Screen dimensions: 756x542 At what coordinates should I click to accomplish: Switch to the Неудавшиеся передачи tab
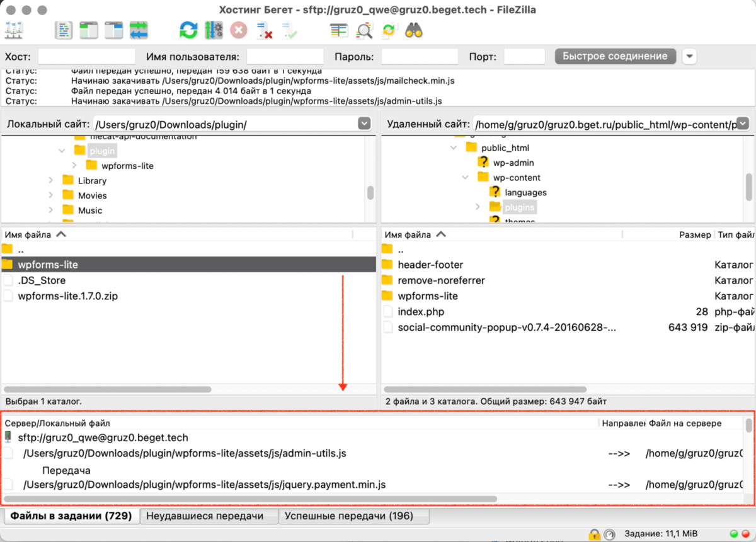205,516
